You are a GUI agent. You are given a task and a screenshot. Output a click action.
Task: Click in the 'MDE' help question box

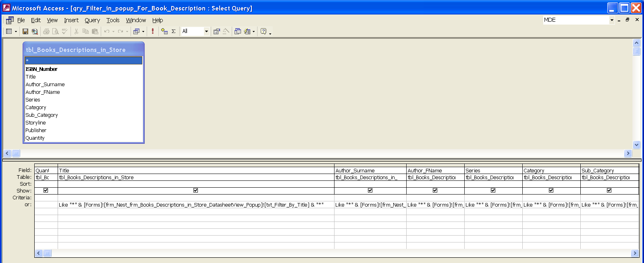tap(576, 20)
